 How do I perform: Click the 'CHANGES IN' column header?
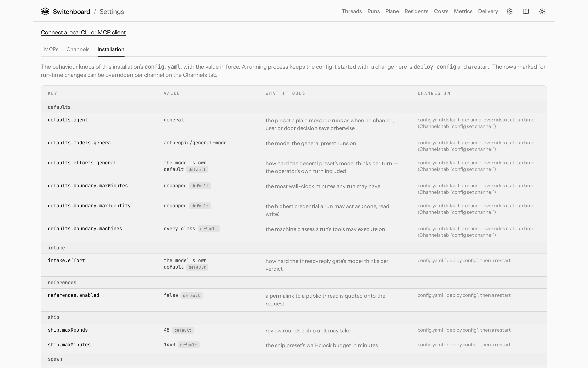click(434, 93)
